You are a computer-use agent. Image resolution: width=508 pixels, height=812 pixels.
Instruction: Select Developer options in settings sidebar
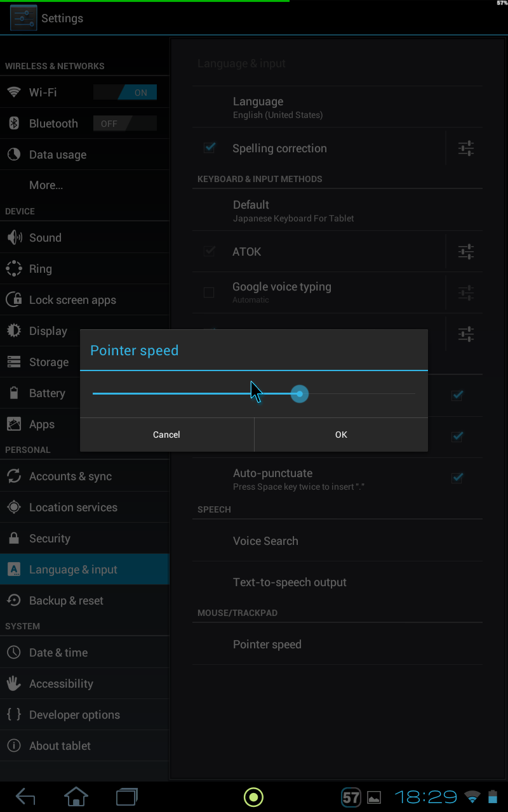[x=74, y=715]
